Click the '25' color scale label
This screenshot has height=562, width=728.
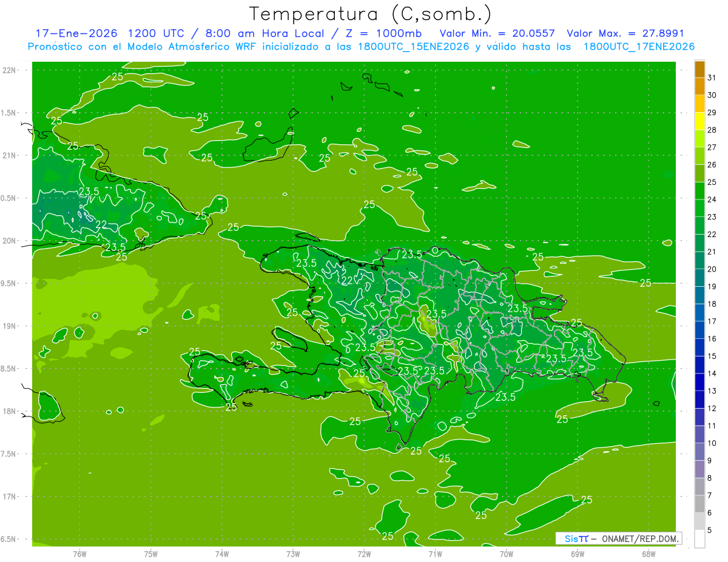tap(712, 182)
